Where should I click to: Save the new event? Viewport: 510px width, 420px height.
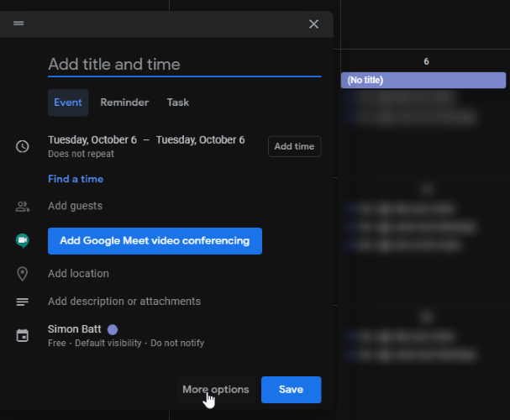(291, 390)
